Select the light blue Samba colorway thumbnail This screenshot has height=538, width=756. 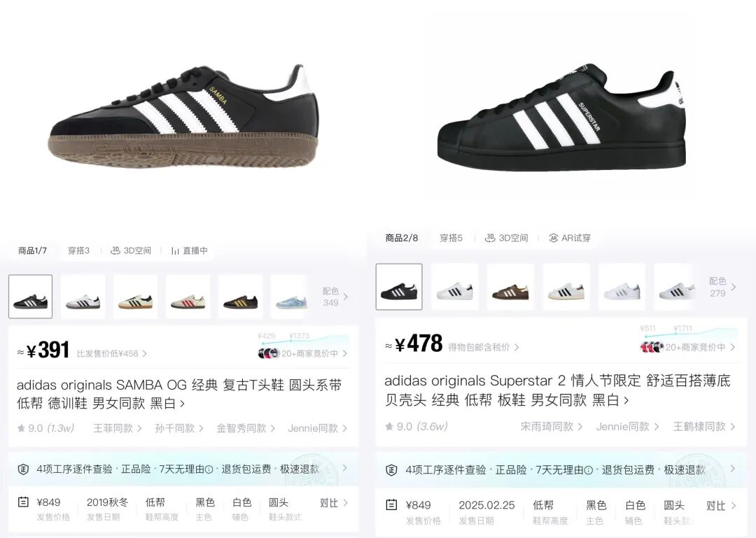(291, 297)
